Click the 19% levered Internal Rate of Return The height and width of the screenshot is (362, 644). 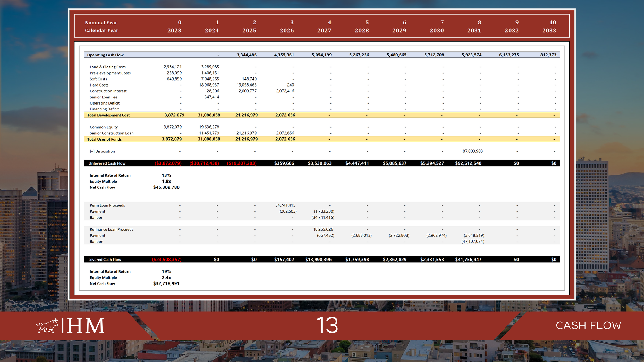click(x=166, y=271)
